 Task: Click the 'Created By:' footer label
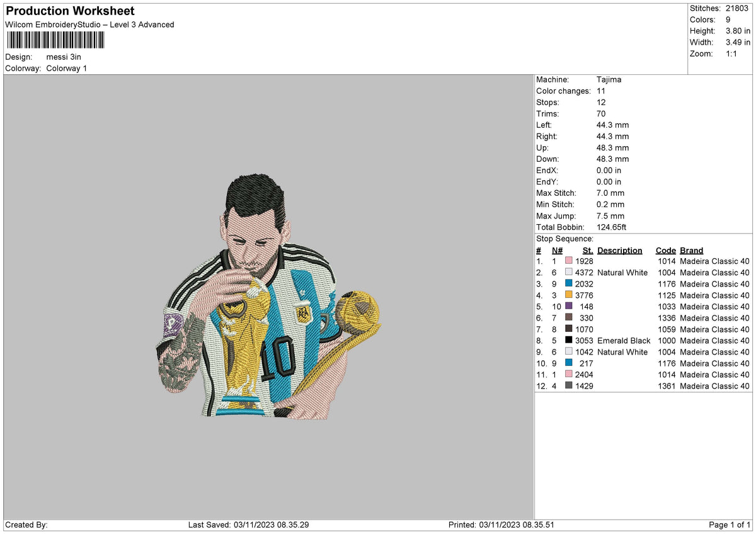[x=26, y=525]
